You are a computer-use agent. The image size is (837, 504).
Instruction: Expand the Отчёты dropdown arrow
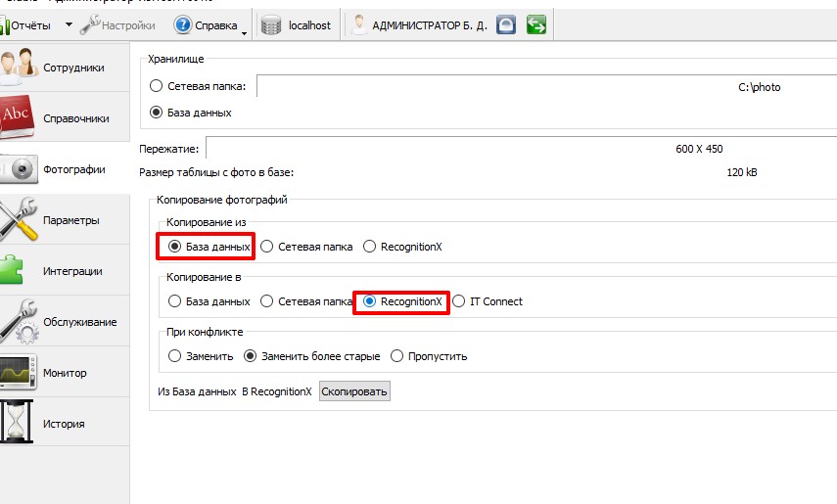tap(69, 24)
